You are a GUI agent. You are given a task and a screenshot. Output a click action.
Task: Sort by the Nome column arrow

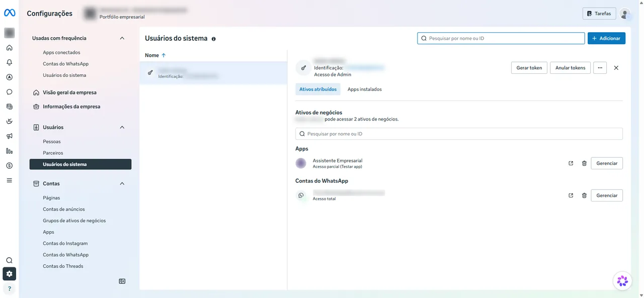pos(164,55)
